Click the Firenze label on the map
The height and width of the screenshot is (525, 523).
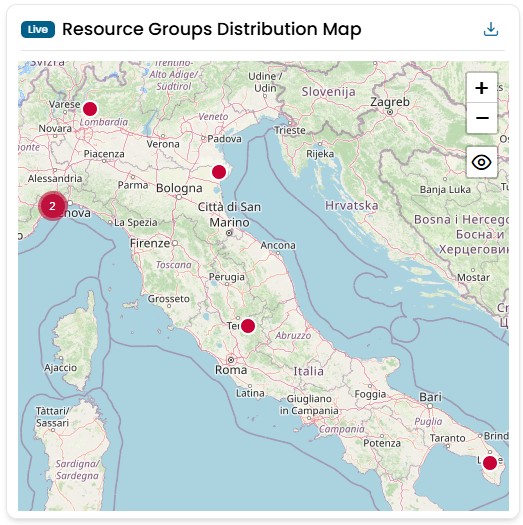[150, 243]
